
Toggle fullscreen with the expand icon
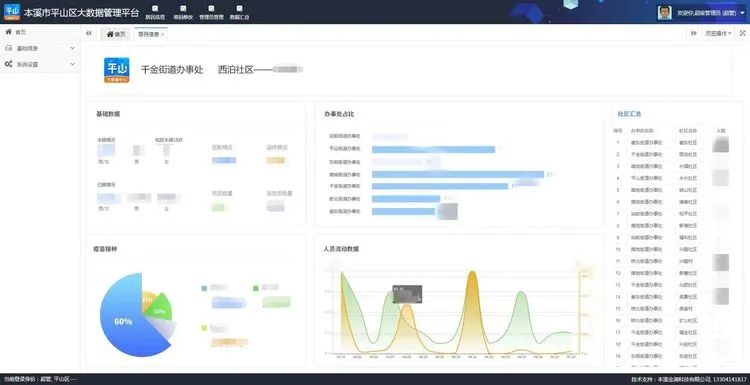[x=743, y=33]
